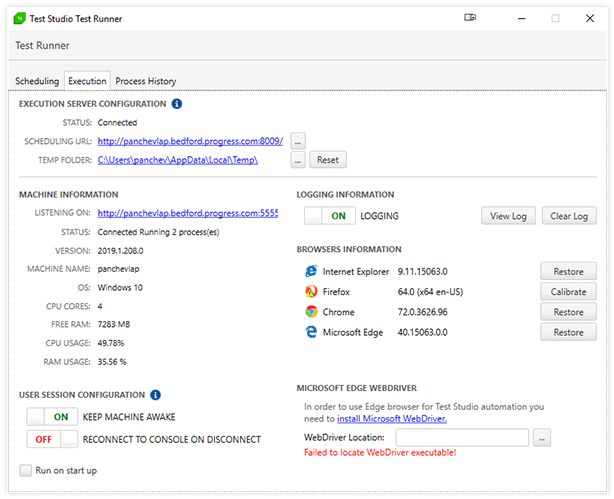Viewport: 614px width, 499px height.
Task: Click the Microsoft Edge browser icon
Action: coord(311,332)
